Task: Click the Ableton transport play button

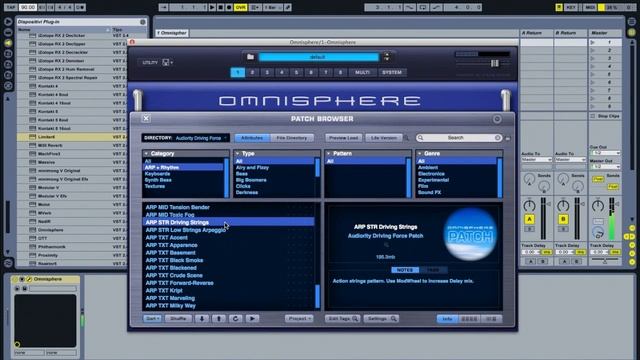Action: (212, 7)
